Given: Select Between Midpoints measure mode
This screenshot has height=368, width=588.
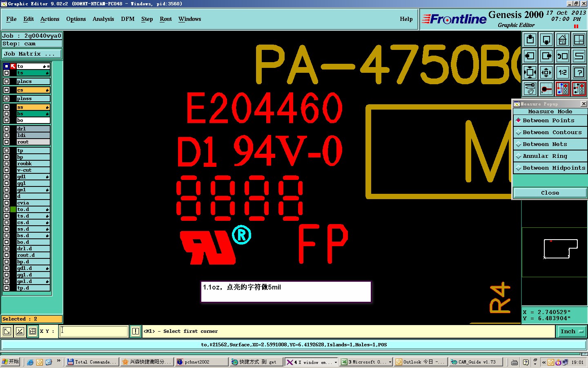Looking at the screenshot, I should pos(550,168).
